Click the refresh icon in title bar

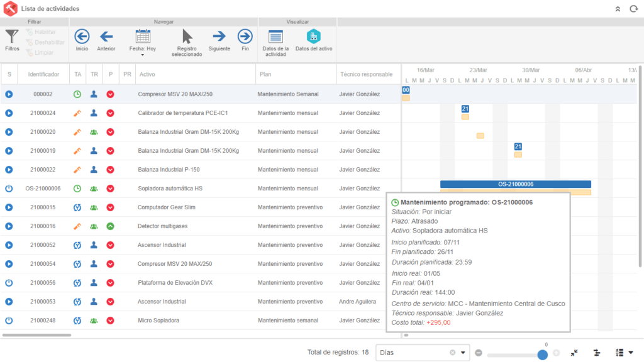click(632, 9)
